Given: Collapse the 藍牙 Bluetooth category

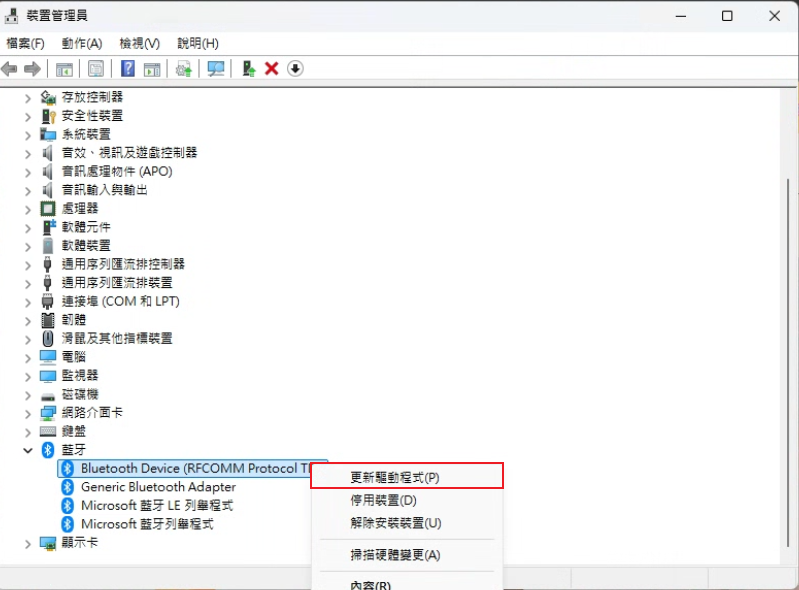Looking at the screenshot, I should [28, 450].
